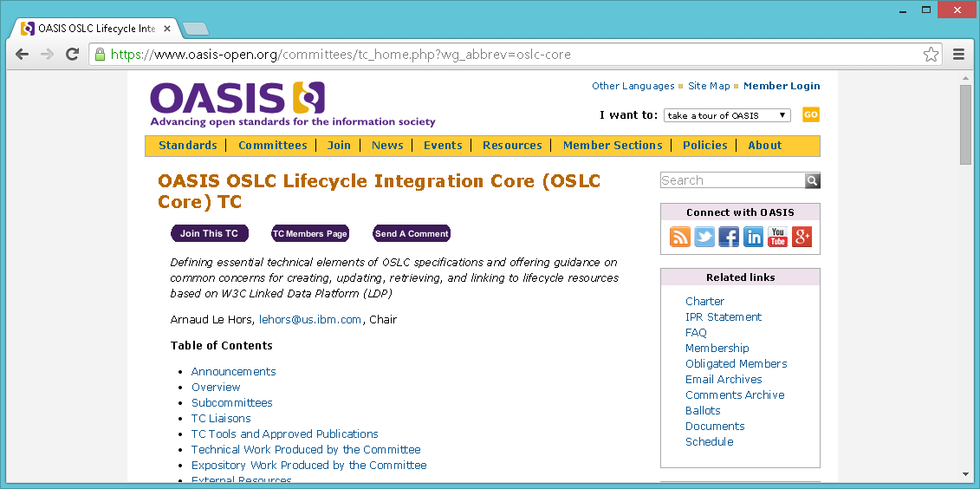The height and width of the screenshot is (489, 980).
Task: Open the Policies menu item
Action: pos(705,145)
